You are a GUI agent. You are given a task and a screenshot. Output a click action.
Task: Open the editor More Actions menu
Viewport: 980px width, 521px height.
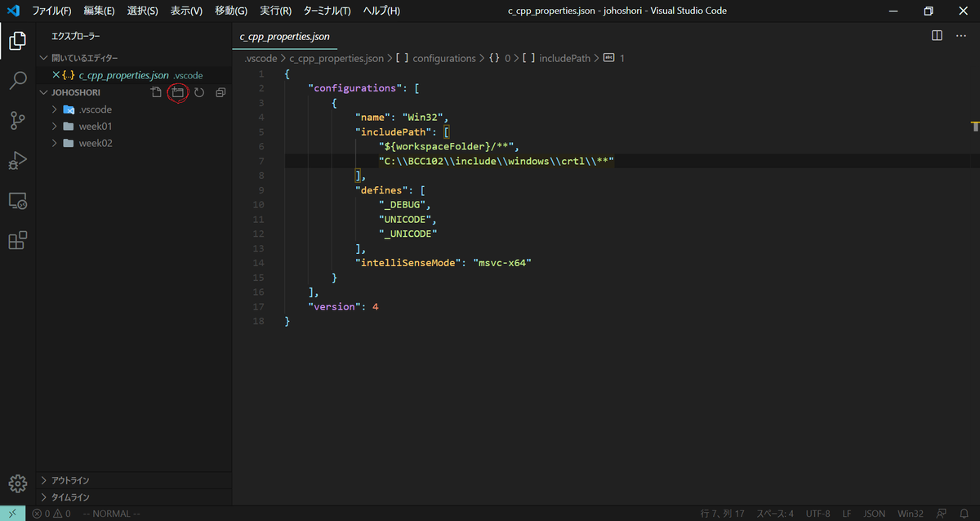(960, 36)
